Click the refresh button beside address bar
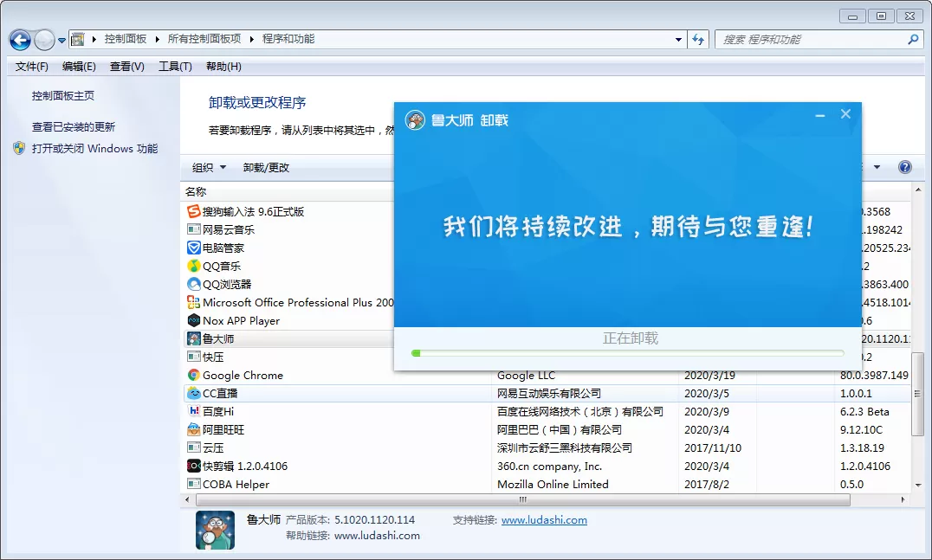This screenshot has height=560, width=932. 698,39
